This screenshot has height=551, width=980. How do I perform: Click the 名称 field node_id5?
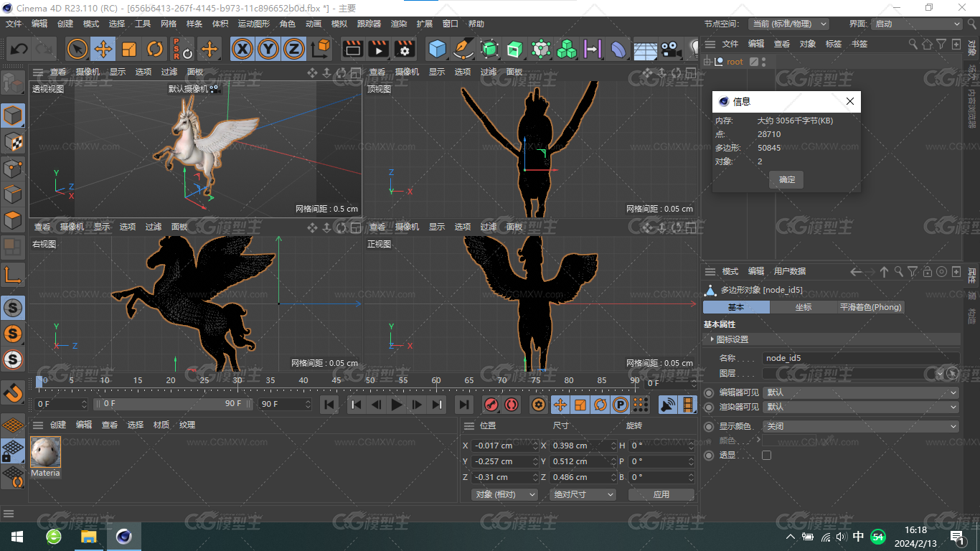(x=861, y=358)
